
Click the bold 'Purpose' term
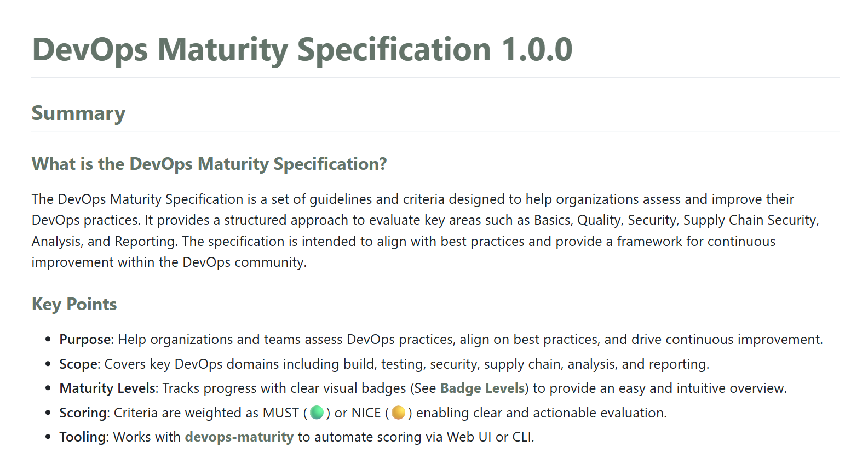[x=85, y=340]
